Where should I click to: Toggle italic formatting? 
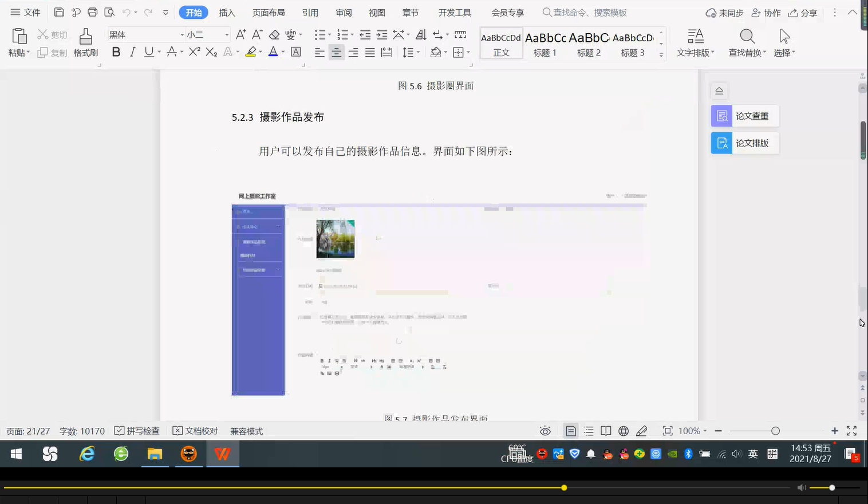tap(132, 52)
